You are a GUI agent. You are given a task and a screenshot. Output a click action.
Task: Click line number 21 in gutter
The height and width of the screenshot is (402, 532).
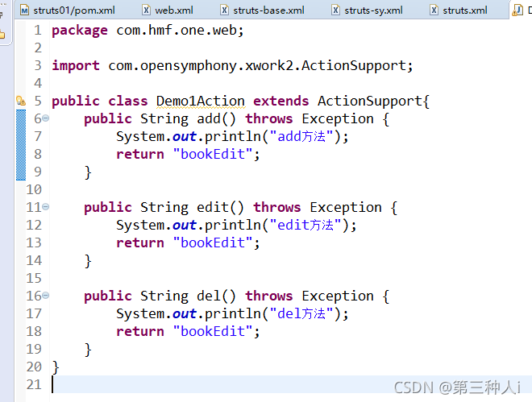click(34, 385)
